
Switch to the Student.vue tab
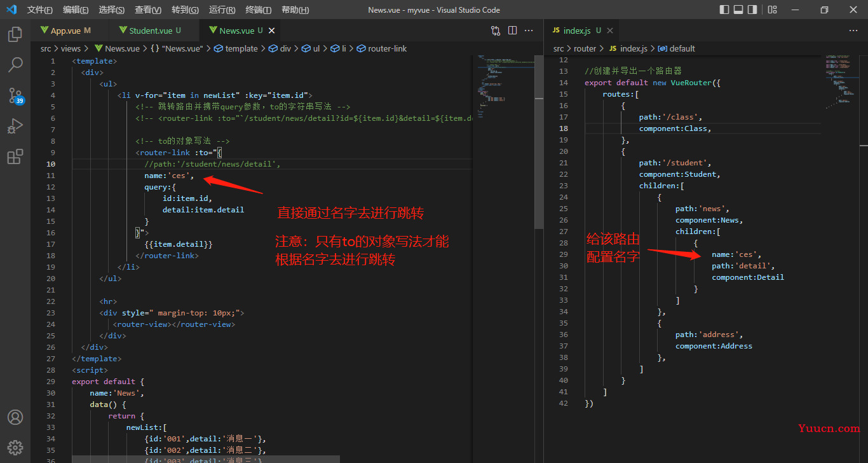(x=154, y=31)
